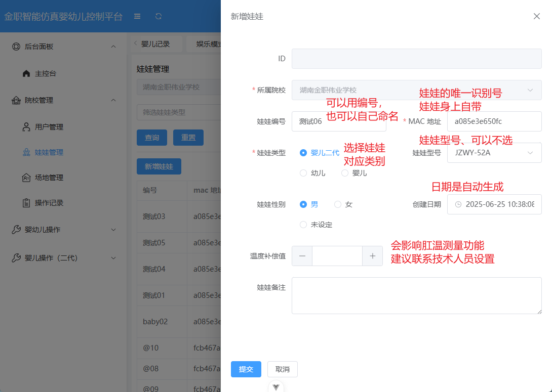This screenshot has width=552, height=392.
Task: Click the 重置 reset button
Action: pos(188,138)
